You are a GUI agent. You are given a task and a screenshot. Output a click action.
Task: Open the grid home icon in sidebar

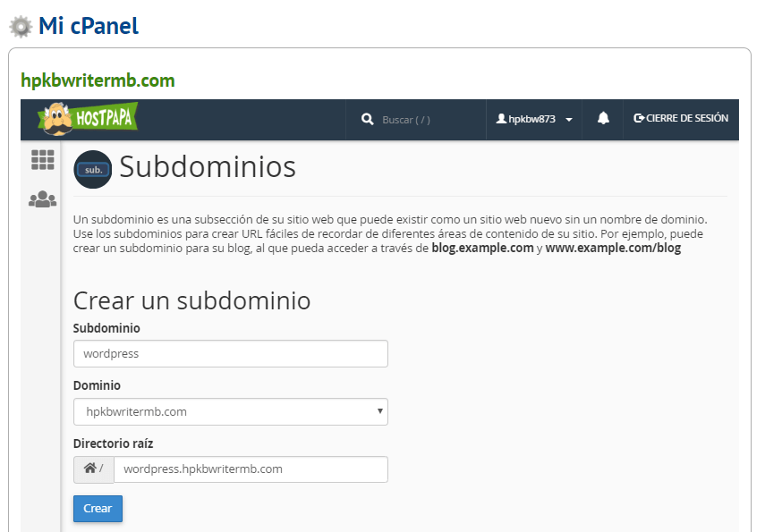tap(42, 159)
